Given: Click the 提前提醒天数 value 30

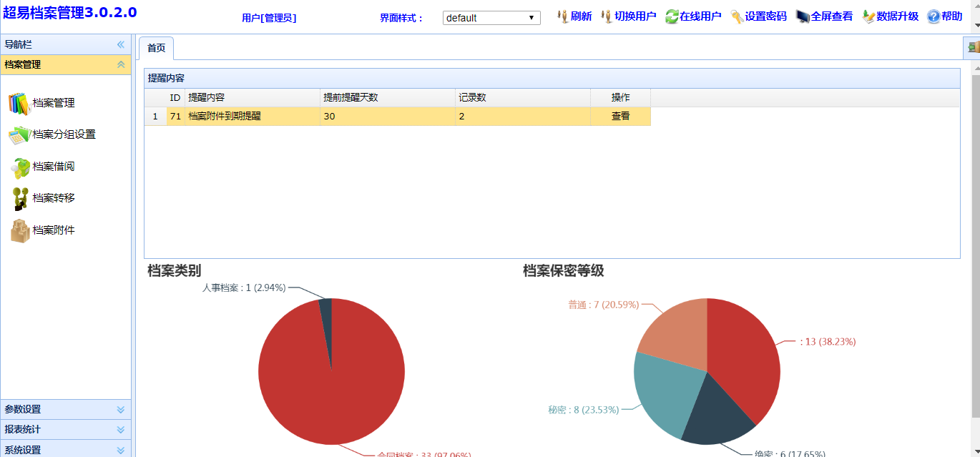Looking at the screenshot, I should click(387, 116).
